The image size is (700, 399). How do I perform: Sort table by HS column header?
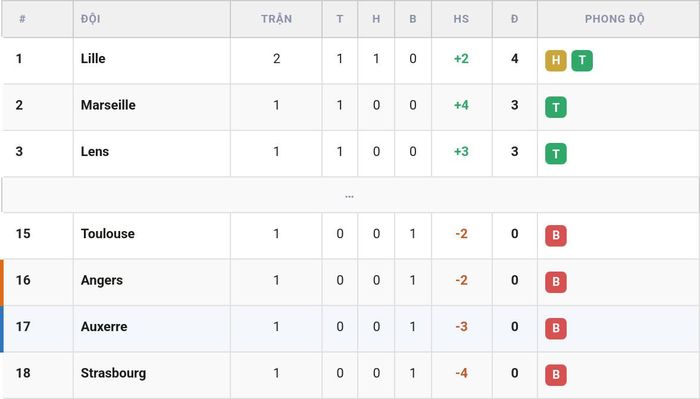coord(461,19)
